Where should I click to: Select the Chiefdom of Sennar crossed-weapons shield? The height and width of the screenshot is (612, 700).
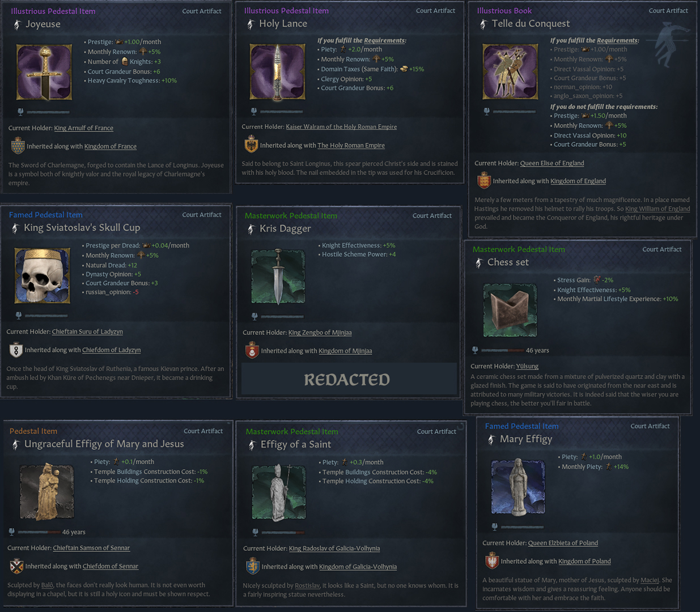[x=16, y=566]
